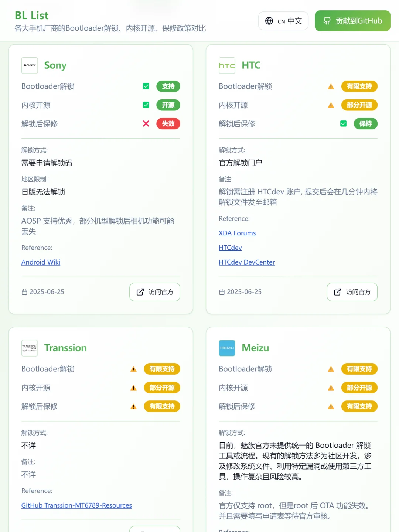Click the external-link icon in HTC's 访问官方 button
399x532 pixels.
pyautogui.click(x=338, y=292)
